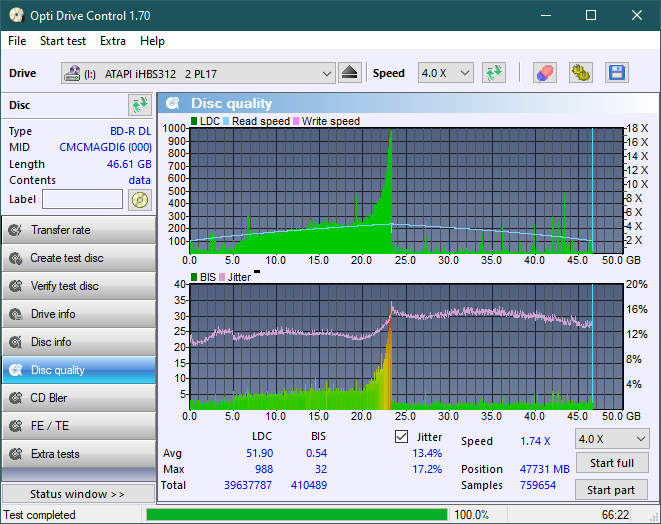The height and width of the screenshot is (524, 661).
Task: Toggle the Status window button
Action: [78, 494]
